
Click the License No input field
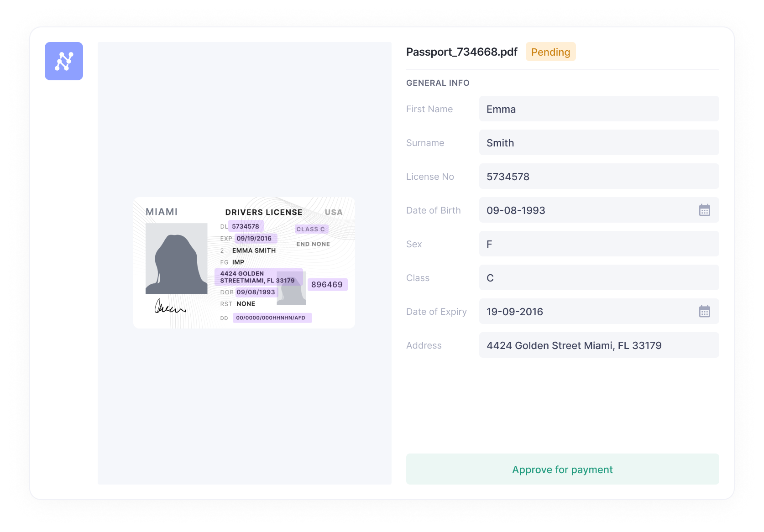pos(598,177)
